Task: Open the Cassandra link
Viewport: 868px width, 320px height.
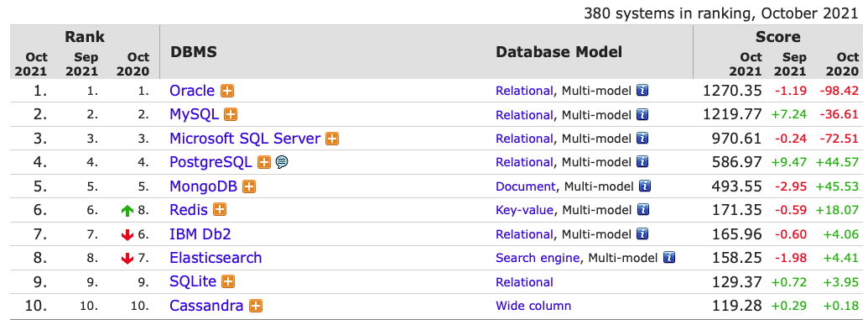Action: pyautogui.click(x=206, y=306)
